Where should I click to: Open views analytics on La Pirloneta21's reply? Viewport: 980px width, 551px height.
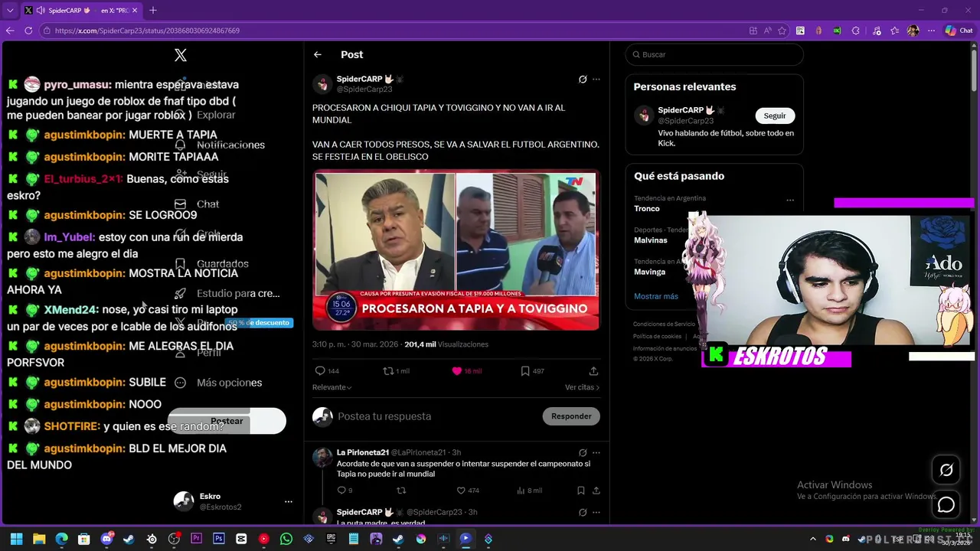coord(530,491)
